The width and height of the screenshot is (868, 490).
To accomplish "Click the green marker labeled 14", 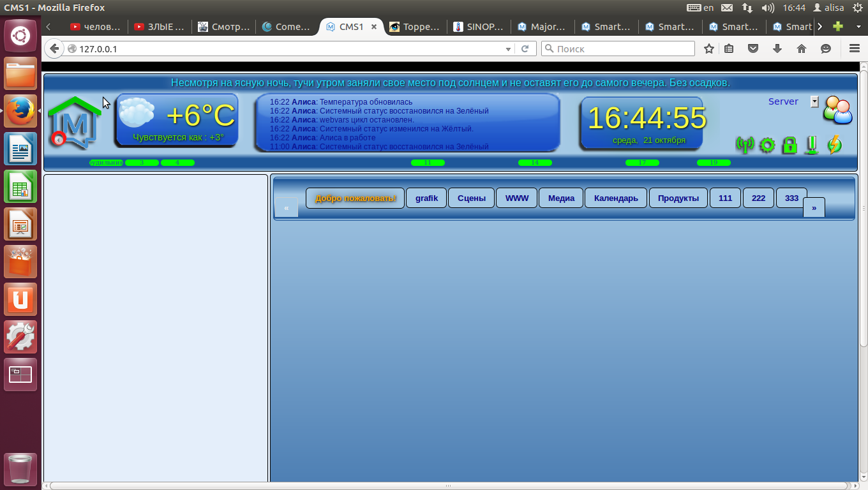I will 535,163.
